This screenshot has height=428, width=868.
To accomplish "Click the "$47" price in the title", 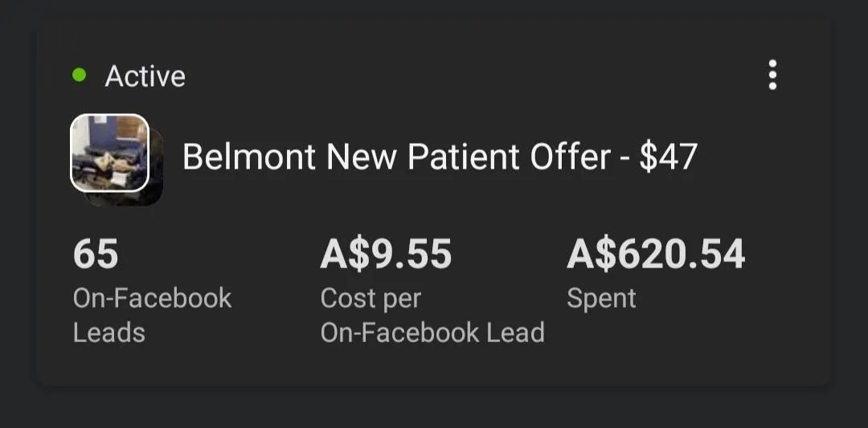I will tap(667, 157).
